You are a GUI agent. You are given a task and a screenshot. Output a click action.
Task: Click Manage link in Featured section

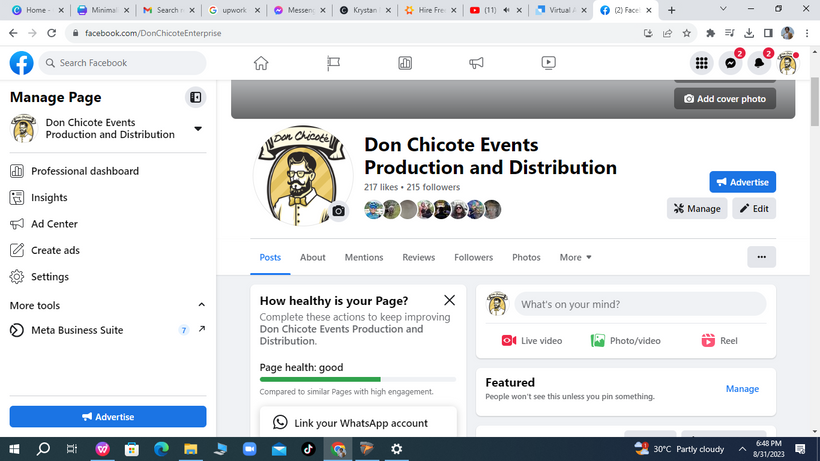(742, 388)
